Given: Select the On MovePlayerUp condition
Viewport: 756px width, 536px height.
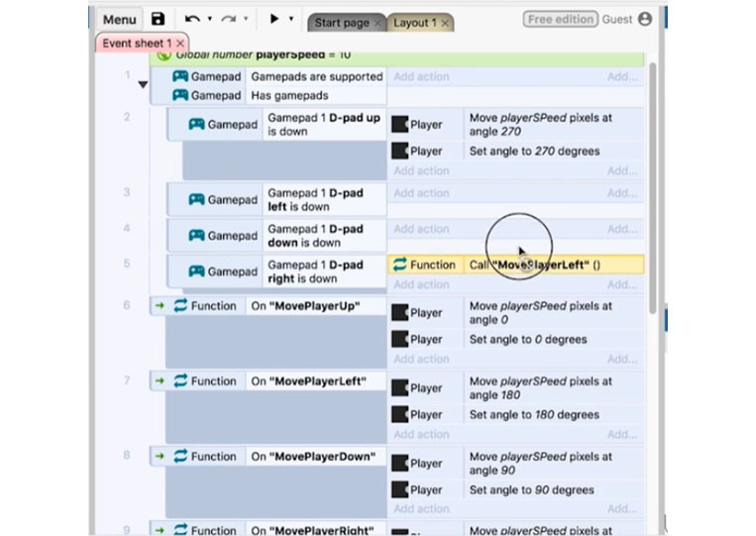Looking at the screenshot, I should [x=316, y=306].
